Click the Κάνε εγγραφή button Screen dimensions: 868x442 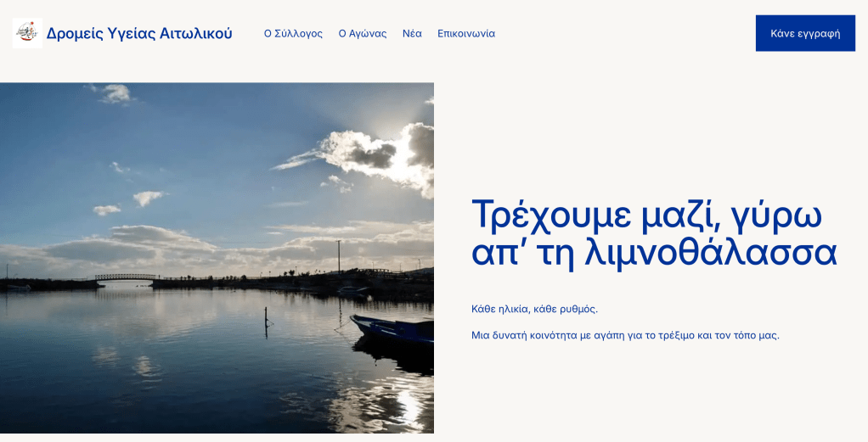[805, 33]
